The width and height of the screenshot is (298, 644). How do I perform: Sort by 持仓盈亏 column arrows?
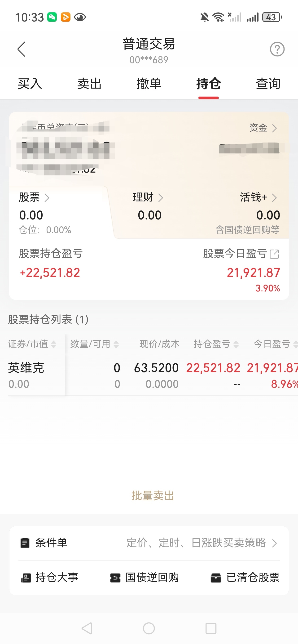point(236,344)
